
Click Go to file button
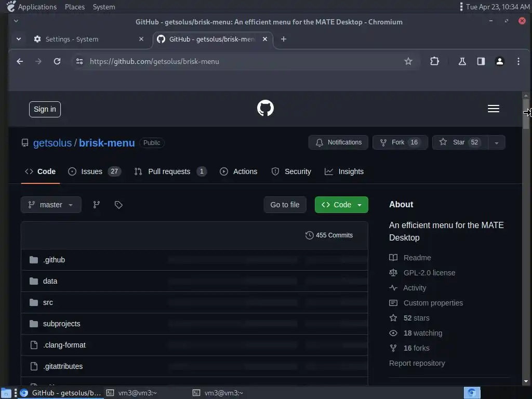pyautogui.click(x=285, y=205)
